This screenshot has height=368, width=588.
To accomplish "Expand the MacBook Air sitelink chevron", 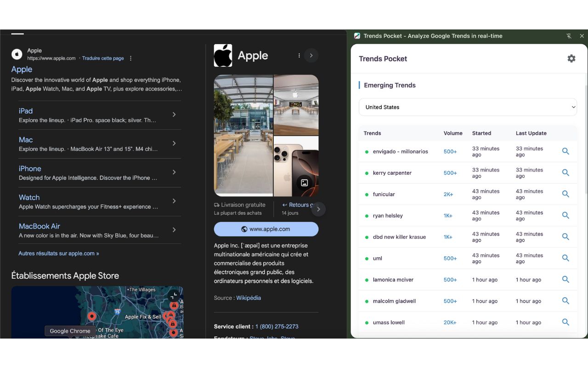I will pos(174,230).
